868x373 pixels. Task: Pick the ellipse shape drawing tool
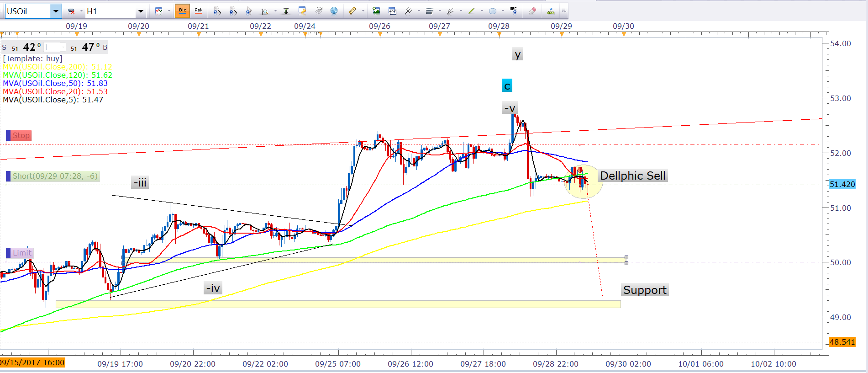(492, 11)
